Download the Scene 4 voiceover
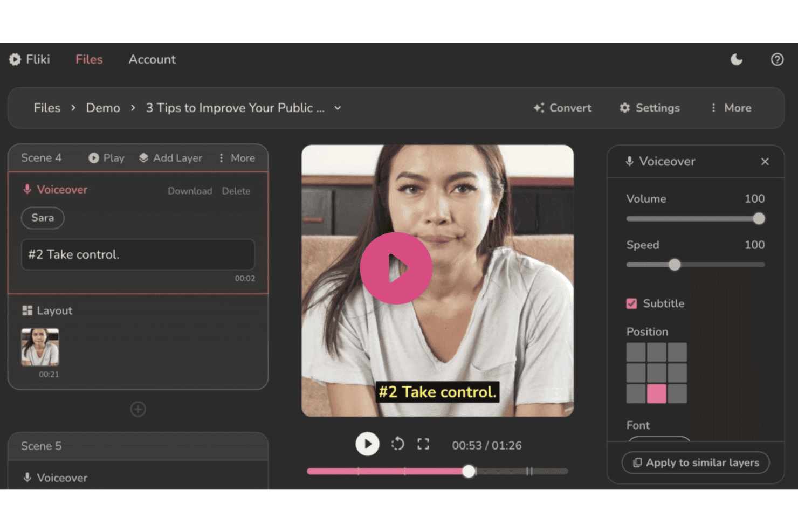Screen dimensions: 798x532 point(190,191)
